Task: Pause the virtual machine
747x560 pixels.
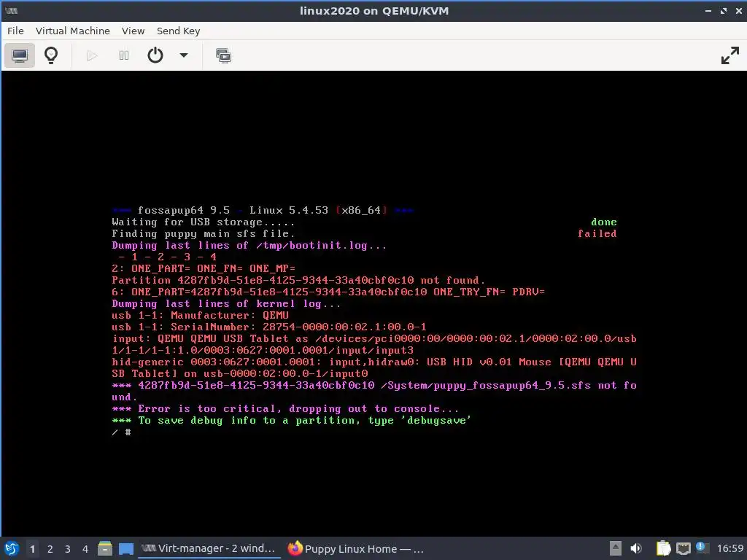Action: [124, 55]
